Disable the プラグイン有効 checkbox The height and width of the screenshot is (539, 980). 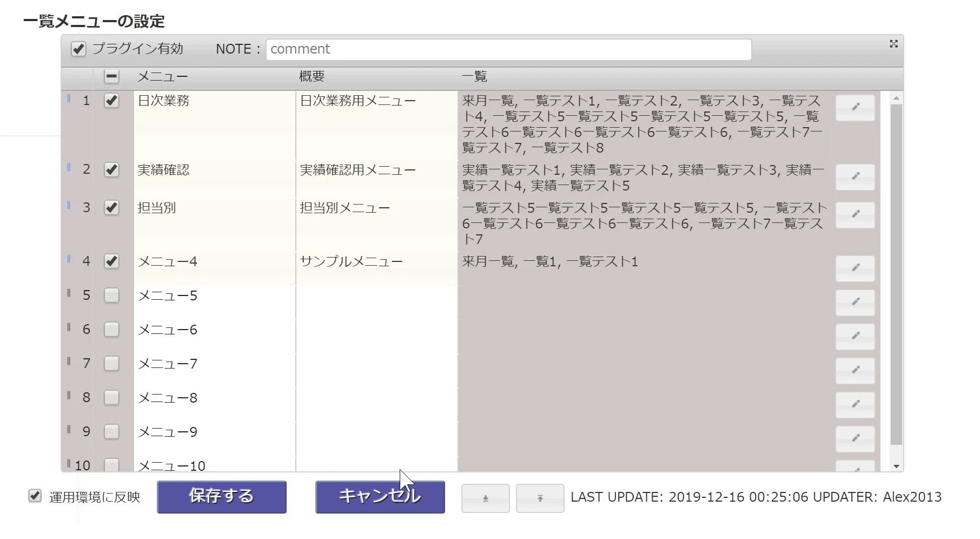coord(78,49)
